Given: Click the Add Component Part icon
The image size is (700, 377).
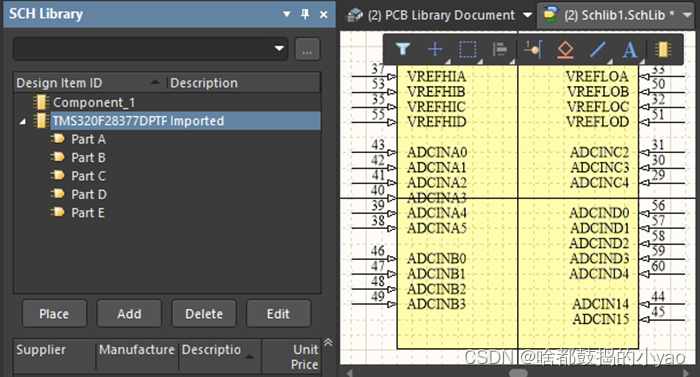Looking at the screenshot, I should (x=663, y=49).
